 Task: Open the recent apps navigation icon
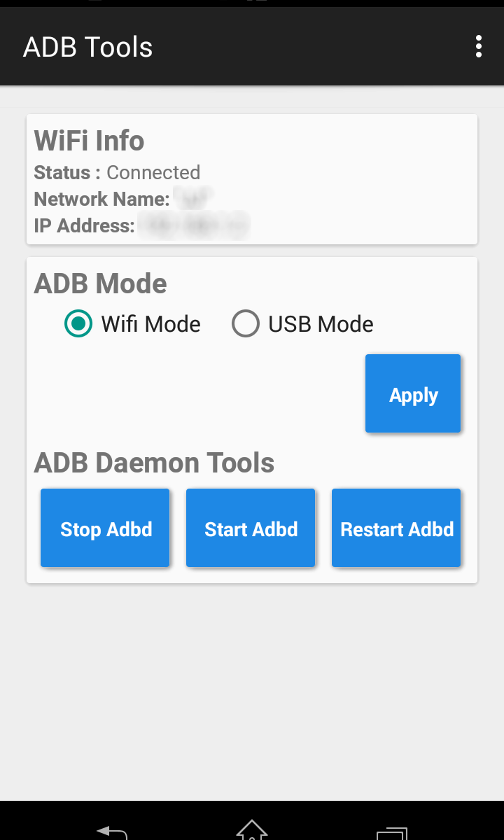[x=391, y=832]
